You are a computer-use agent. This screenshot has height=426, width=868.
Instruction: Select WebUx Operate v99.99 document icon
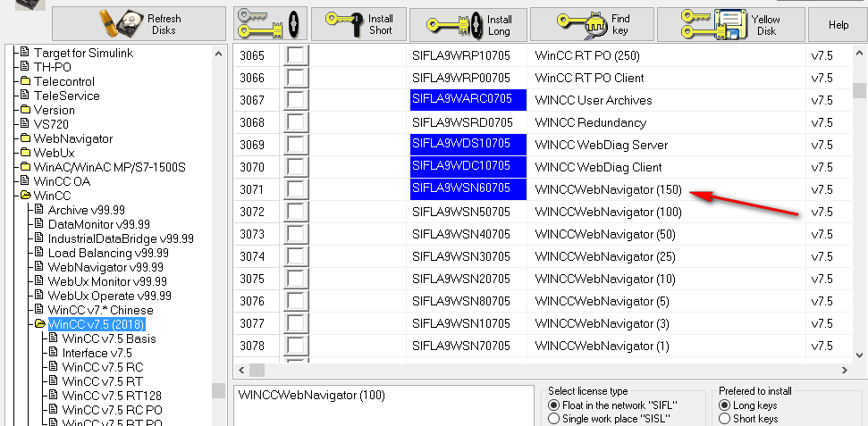point(38,296)
